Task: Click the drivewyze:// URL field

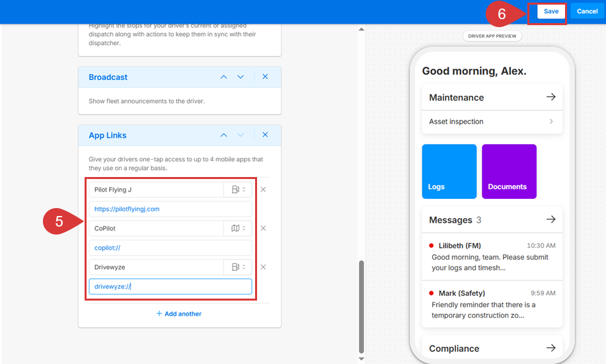Action: pos(170,287)
